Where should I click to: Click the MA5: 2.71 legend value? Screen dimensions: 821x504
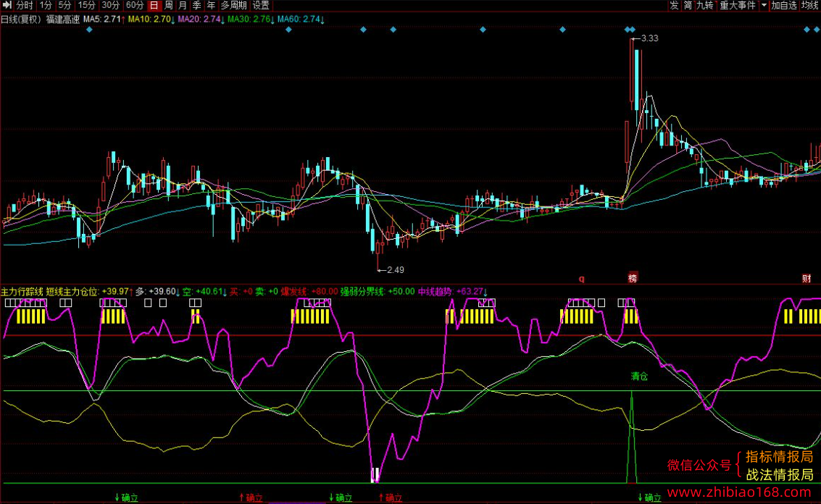pos(105,20)
